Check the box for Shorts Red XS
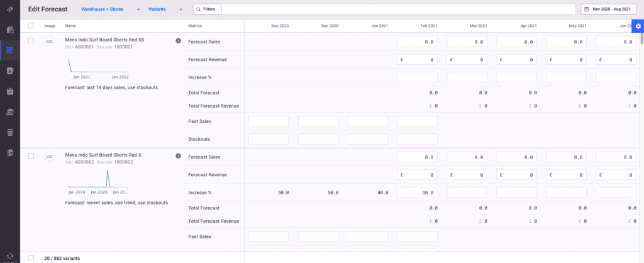 [31, 41]
